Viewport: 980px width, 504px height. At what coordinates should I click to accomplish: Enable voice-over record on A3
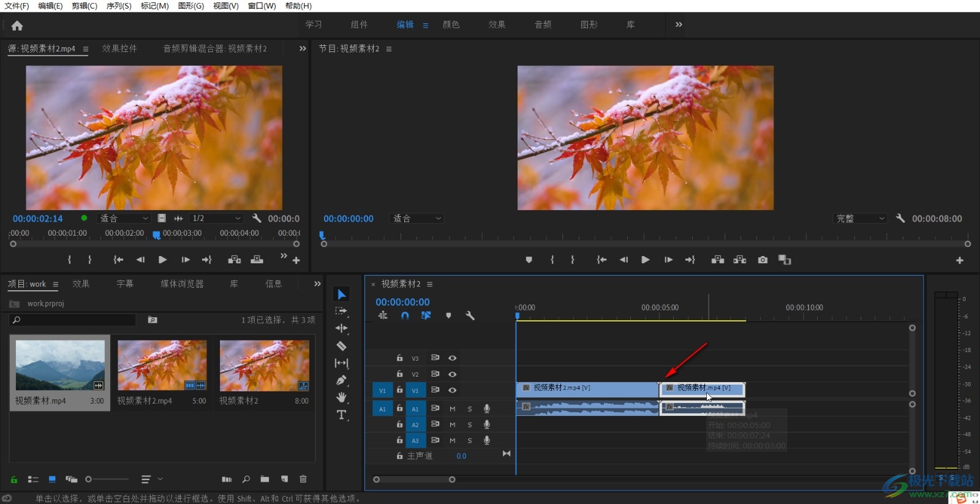tap(487, 440)
